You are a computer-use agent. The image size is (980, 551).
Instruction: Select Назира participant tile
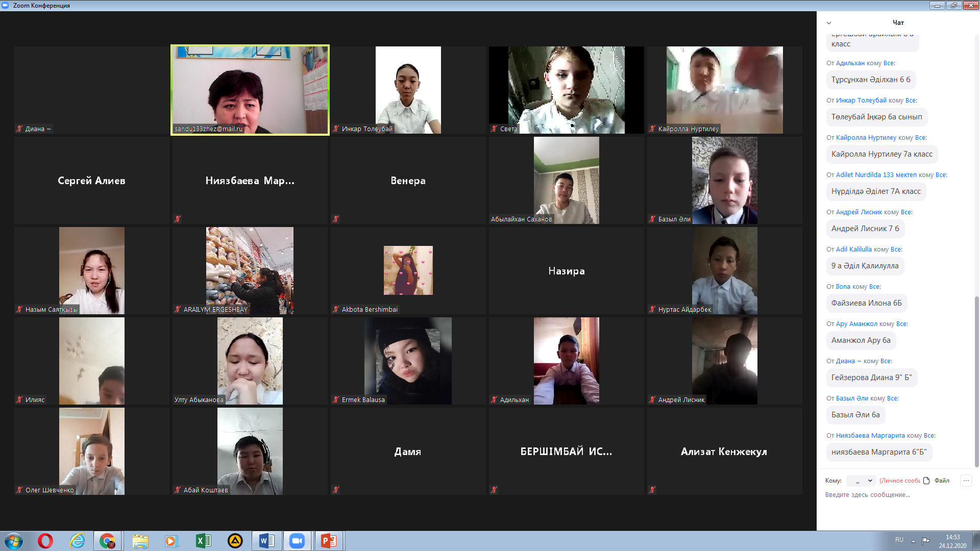pos(566,271)
